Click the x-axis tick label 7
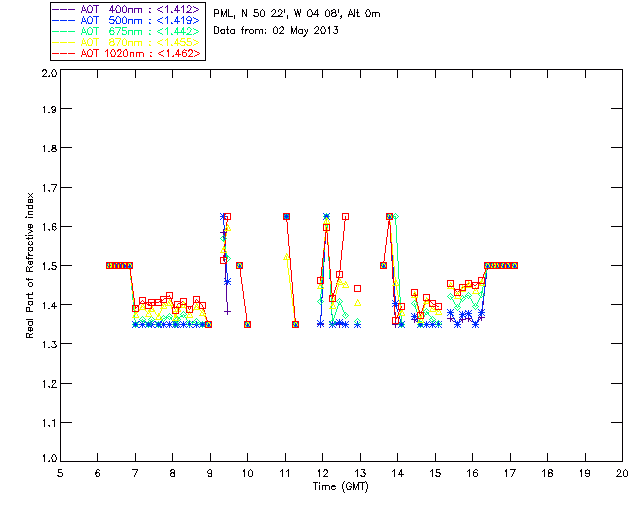The image size is (640, 512). 135,473
